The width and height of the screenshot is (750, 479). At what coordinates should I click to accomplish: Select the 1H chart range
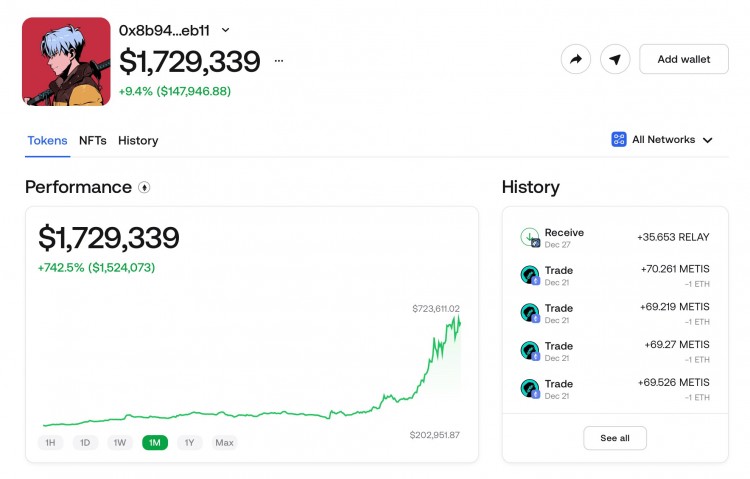50,443
